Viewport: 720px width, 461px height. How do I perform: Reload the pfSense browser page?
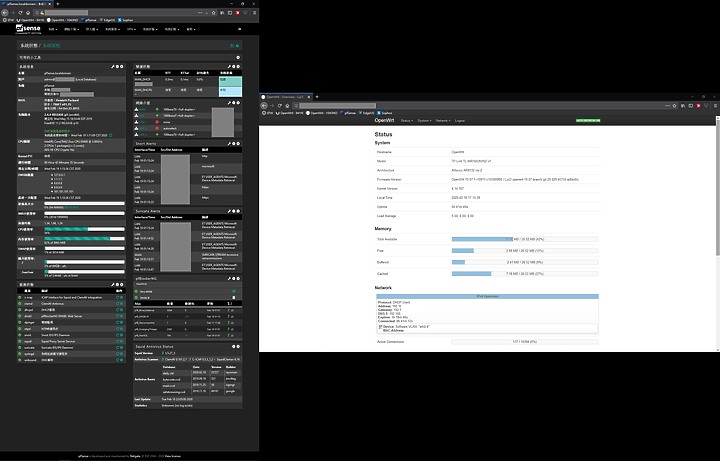tap(20, 13)
